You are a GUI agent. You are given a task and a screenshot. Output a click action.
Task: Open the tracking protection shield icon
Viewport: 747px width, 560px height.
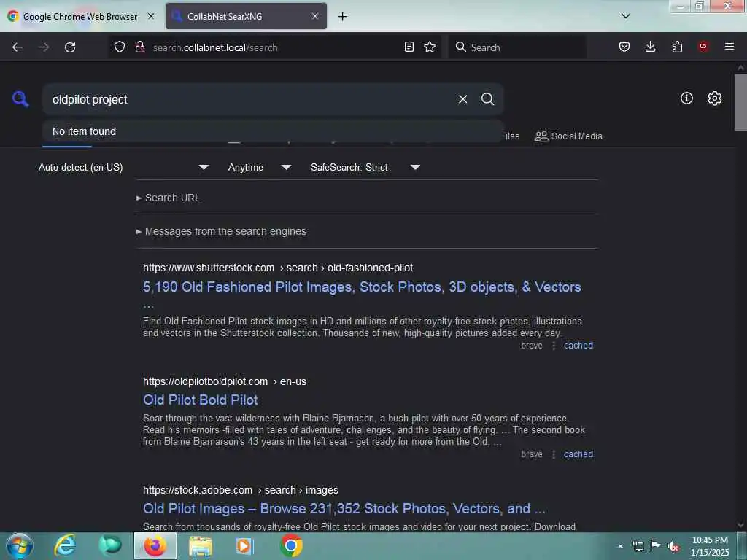point(120,47)
